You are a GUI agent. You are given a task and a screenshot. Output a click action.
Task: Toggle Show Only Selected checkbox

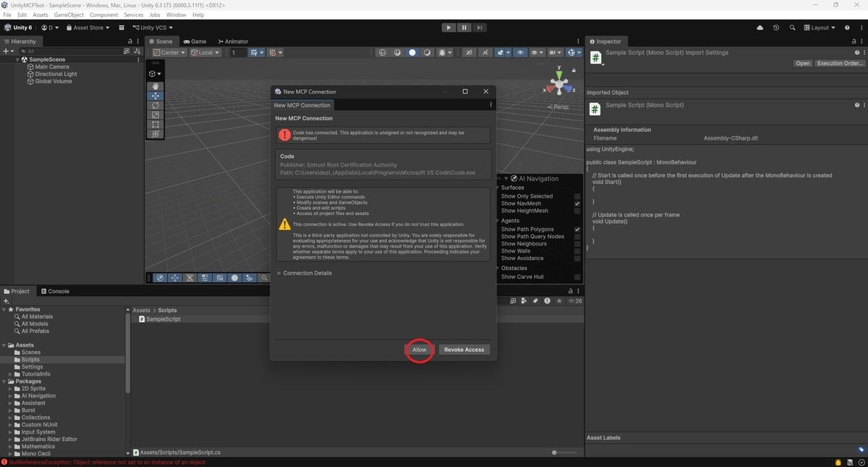click(x=577, y=196)
